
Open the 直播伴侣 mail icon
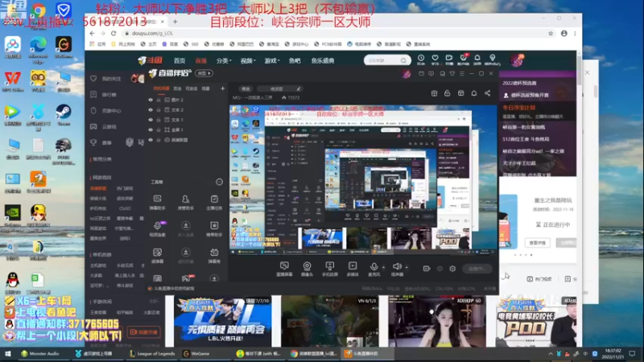[x=421, y=73]
